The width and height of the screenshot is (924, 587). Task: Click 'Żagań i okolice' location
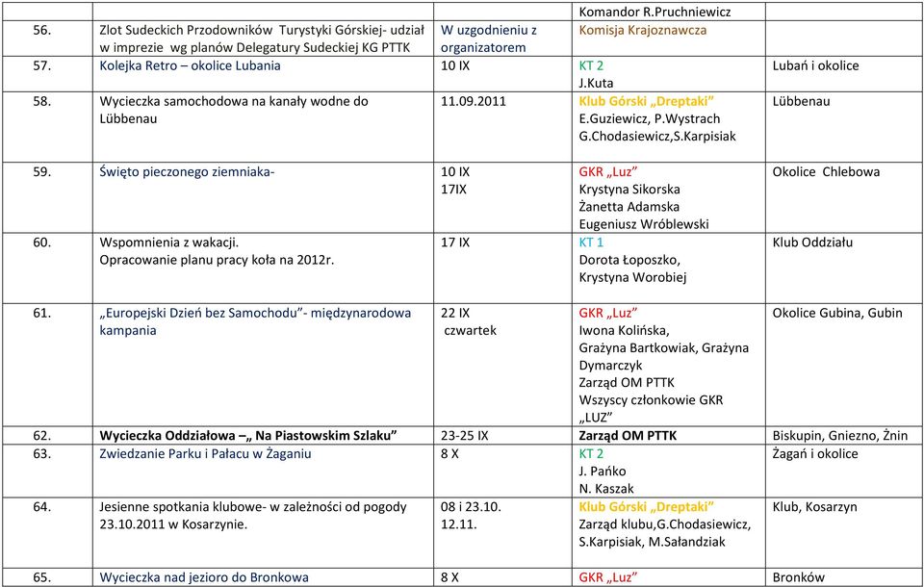tap(815, 454)
